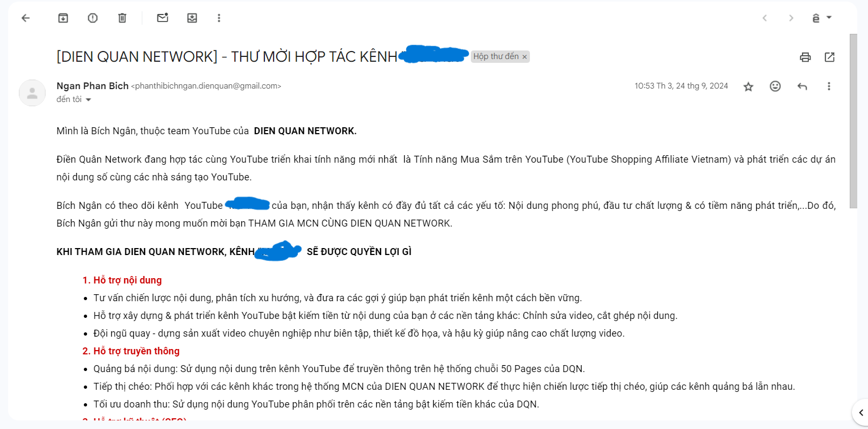This screenshot has height=429, width=868.
Task: Print the email conversation
Action: click(805, 57)
